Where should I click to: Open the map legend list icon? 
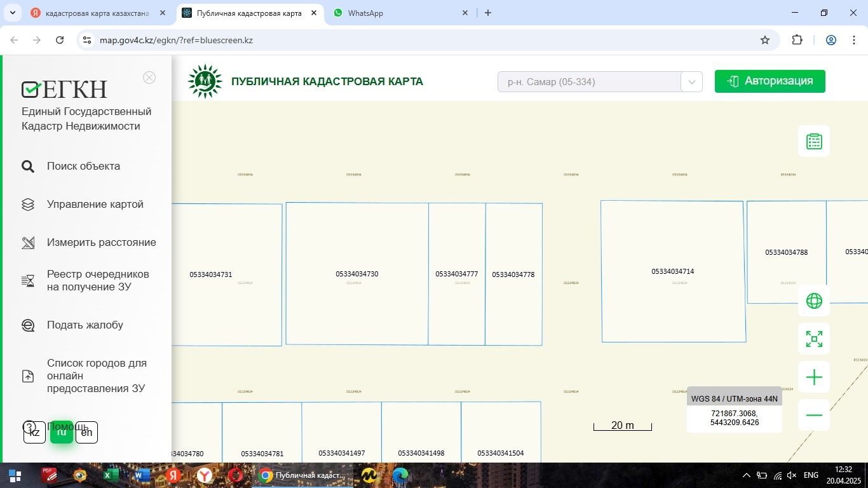[814, 141]
